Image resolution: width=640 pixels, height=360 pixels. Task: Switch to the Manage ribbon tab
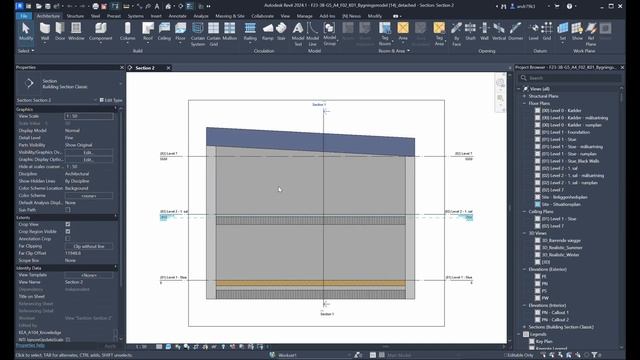click(304, 16)
